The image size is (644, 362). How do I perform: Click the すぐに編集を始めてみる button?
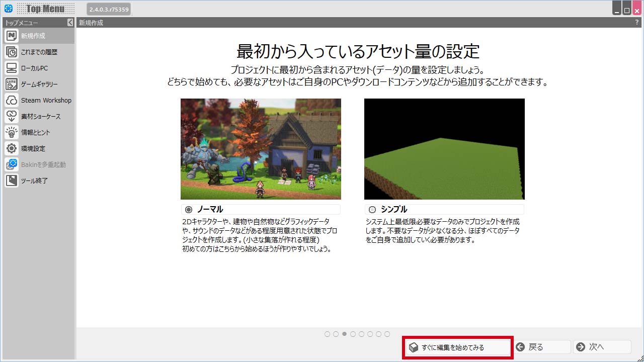pyautogui.click(x=457, y=347)
